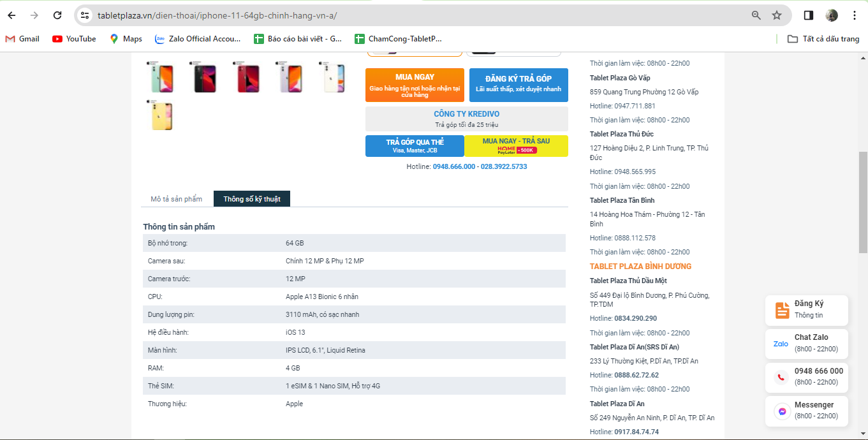Click Chính 12 MP & Phụ 12 MP

(325, 261)
